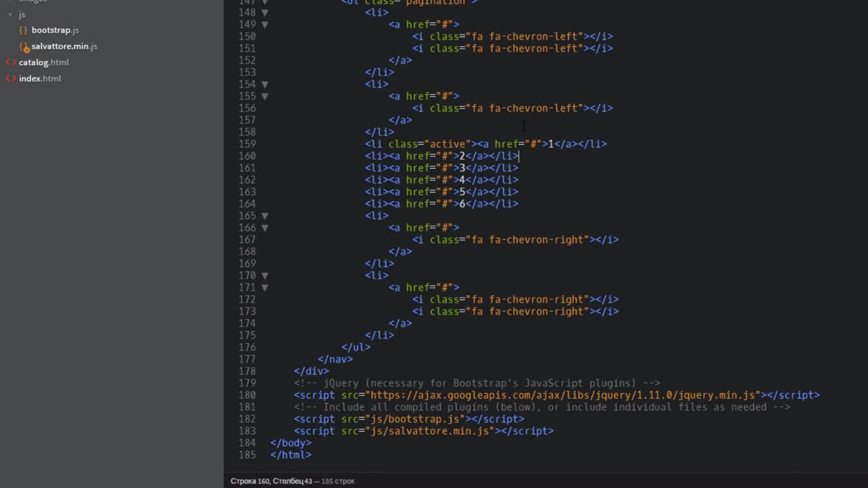This screenshot has height=488, width=868.
Task: Click the closing </html> tag
Action: tap(291, 455)
